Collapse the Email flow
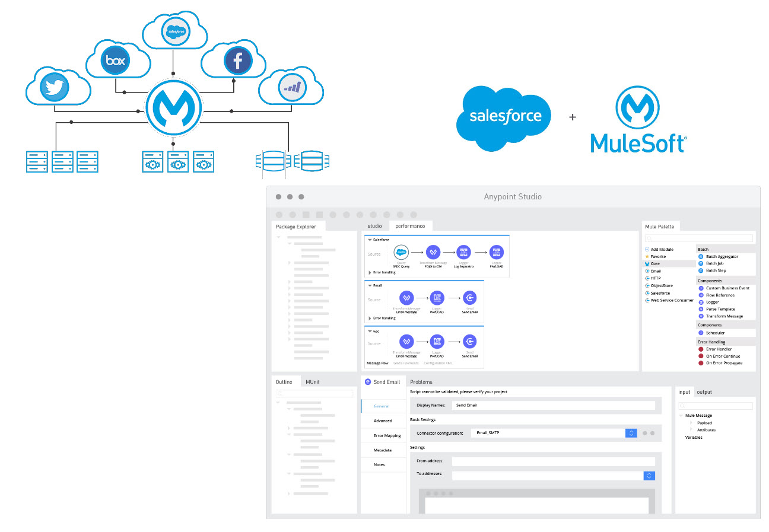The image size is (769, 532). point(370,285)
